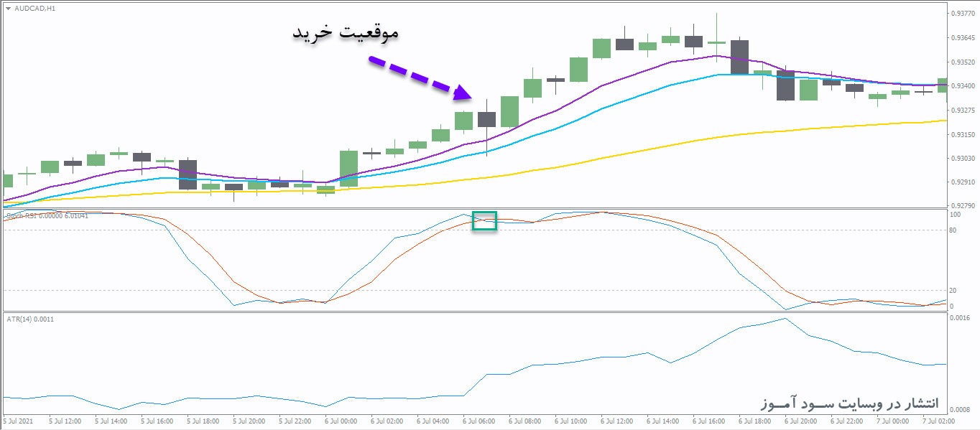Screen dimensions: 980x430
Task: Select the 6 Jul 14:00 time label
Action: coord(662,421)
